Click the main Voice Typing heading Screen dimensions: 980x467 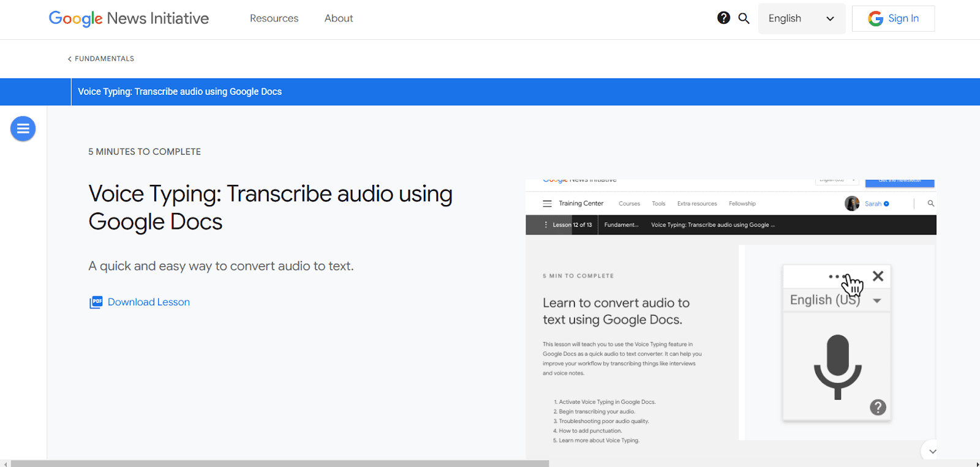coord(270,207)
